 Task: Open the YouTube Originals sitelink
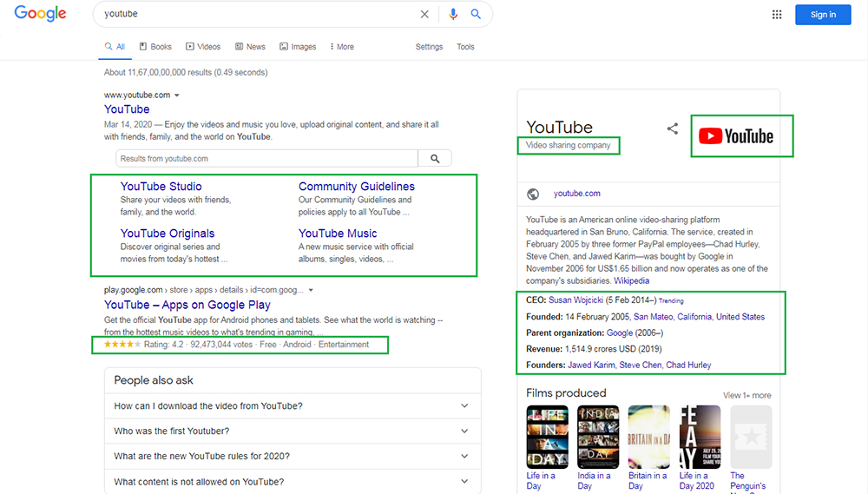pos(168,234)
